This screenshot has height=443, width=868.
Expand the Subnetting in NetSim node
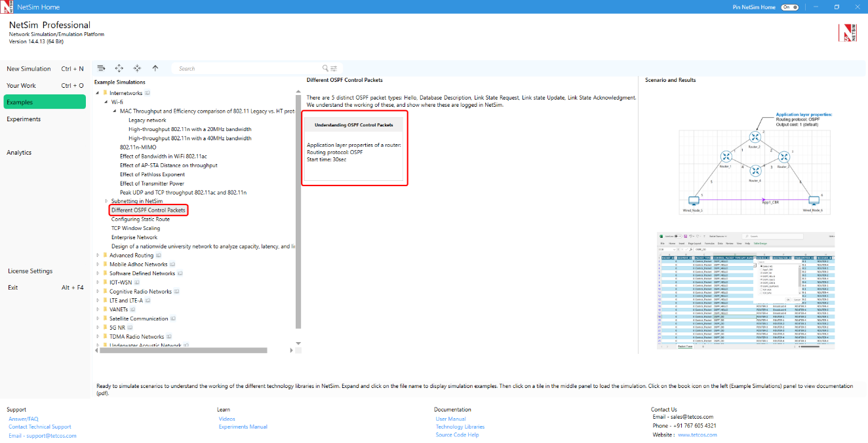(x=106, y=201)
